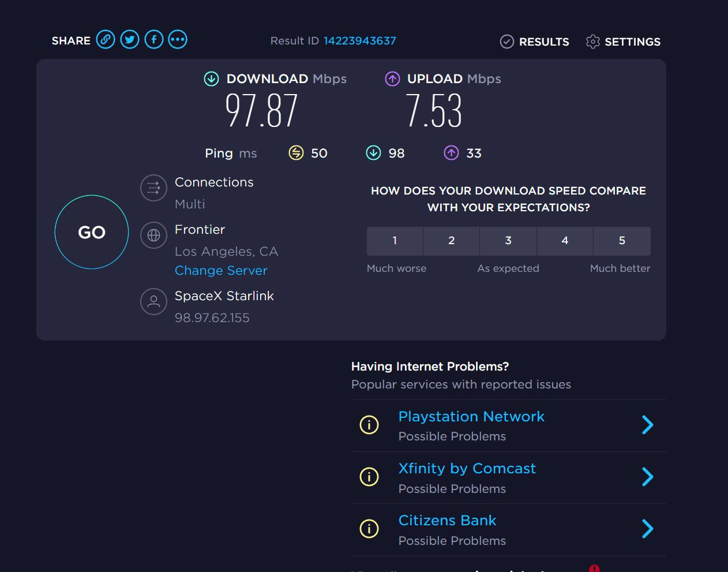The width and height of the screenshot is (728, 572).
Task: Open Playstation Network issue link
Action: click(471, 416)
